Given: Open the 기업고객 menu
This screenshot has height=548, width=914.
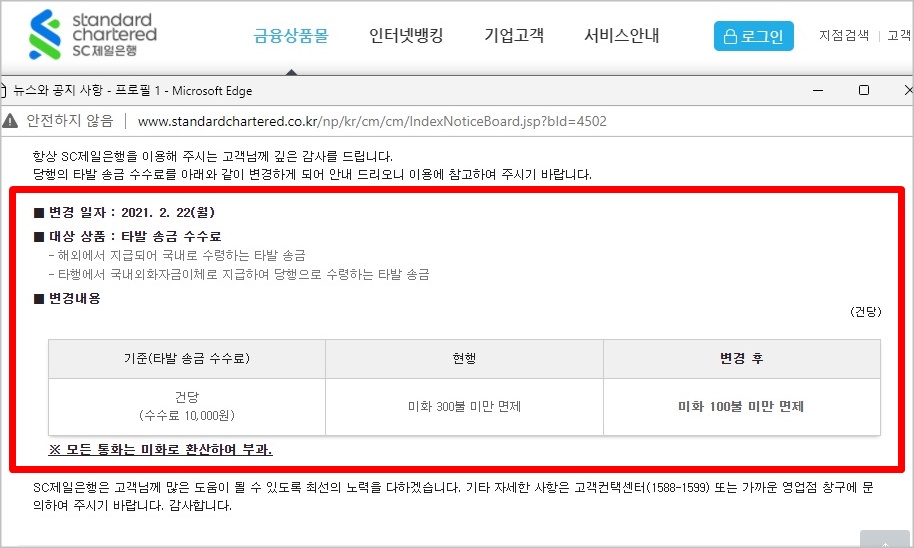Looking at the screenshot, I should 514,36.
